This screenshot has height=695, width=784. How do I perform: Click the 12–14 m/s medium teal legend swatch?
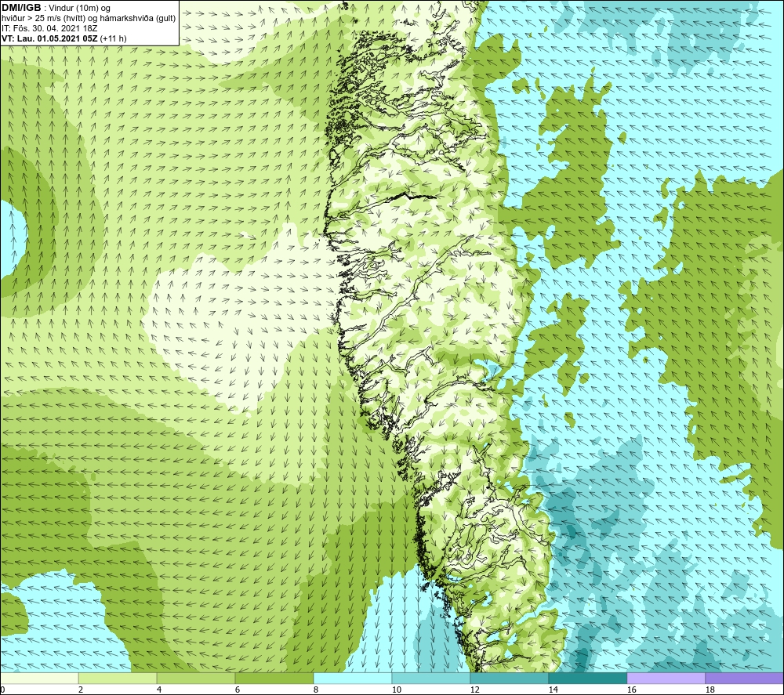point(509,679)
